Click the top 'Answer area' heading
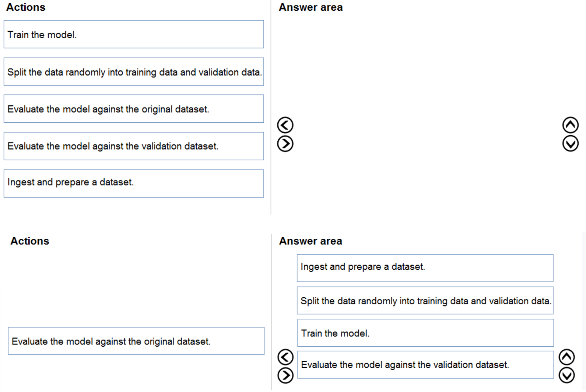Screen dimensions: 586x392 [310, 7]
